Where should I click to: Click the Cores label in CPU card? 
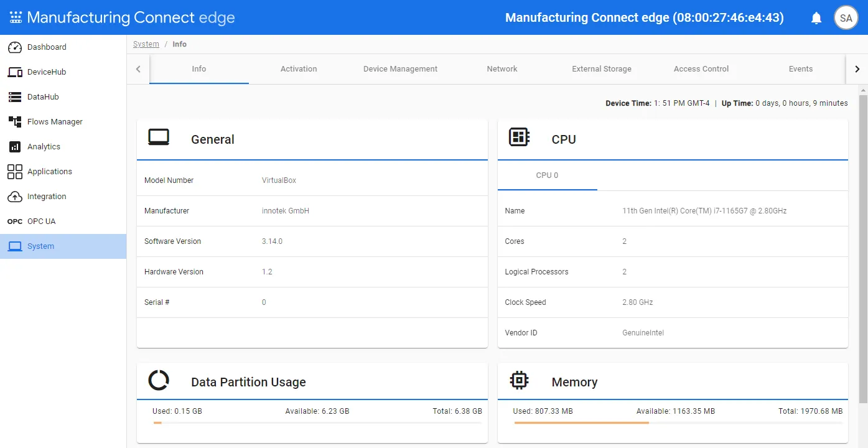(515, 241)
